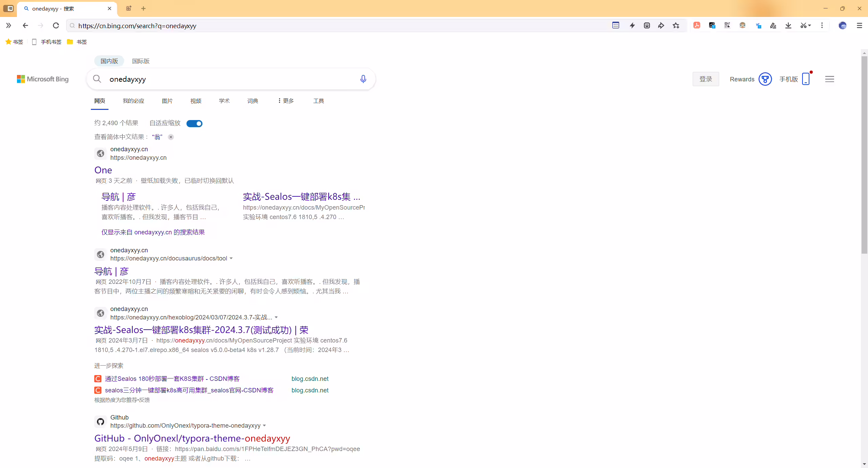Click the owl-face extension icon
868x468 pixels.
tap(743, 25)
